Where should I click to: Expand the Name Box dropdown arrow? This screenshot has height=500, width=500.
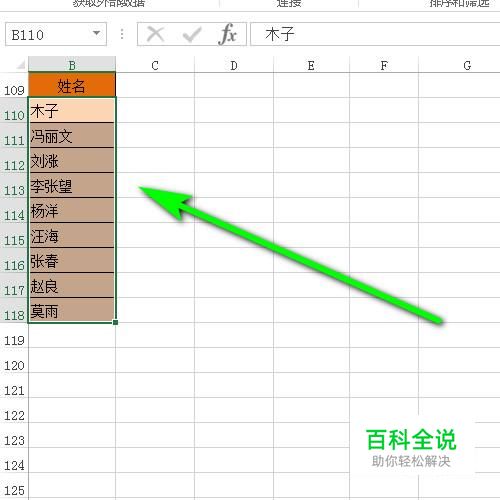tap(96, 33)
